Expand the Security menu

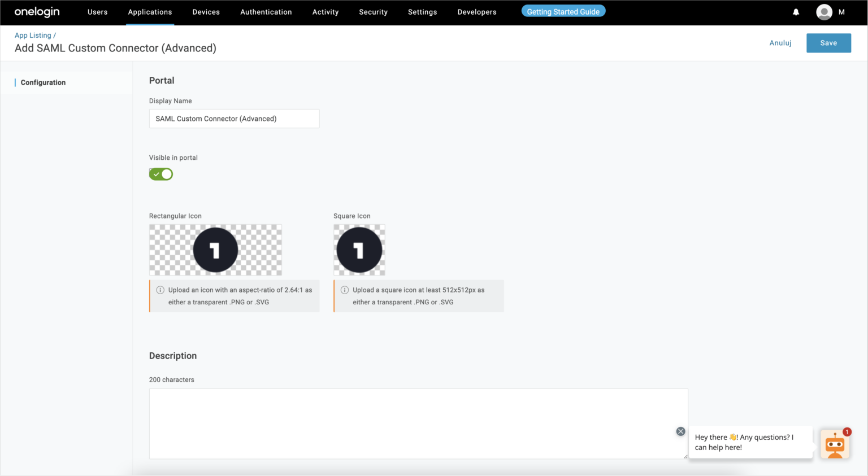(373, 12)
